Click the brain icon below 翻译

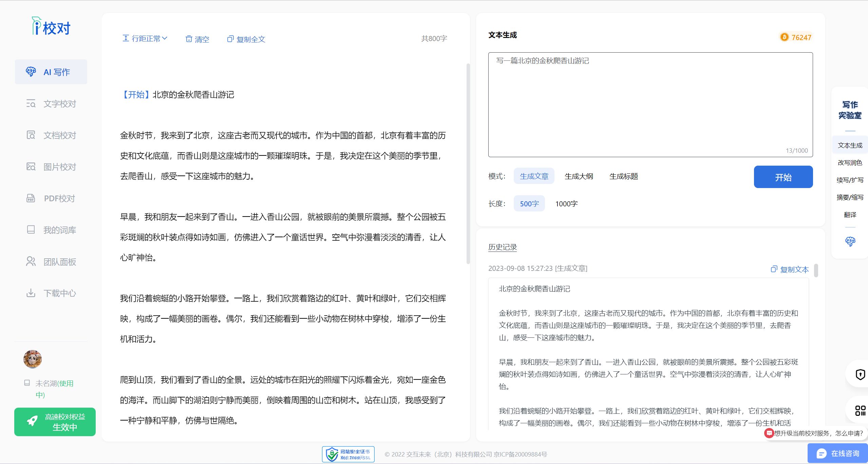click(850, 241)
